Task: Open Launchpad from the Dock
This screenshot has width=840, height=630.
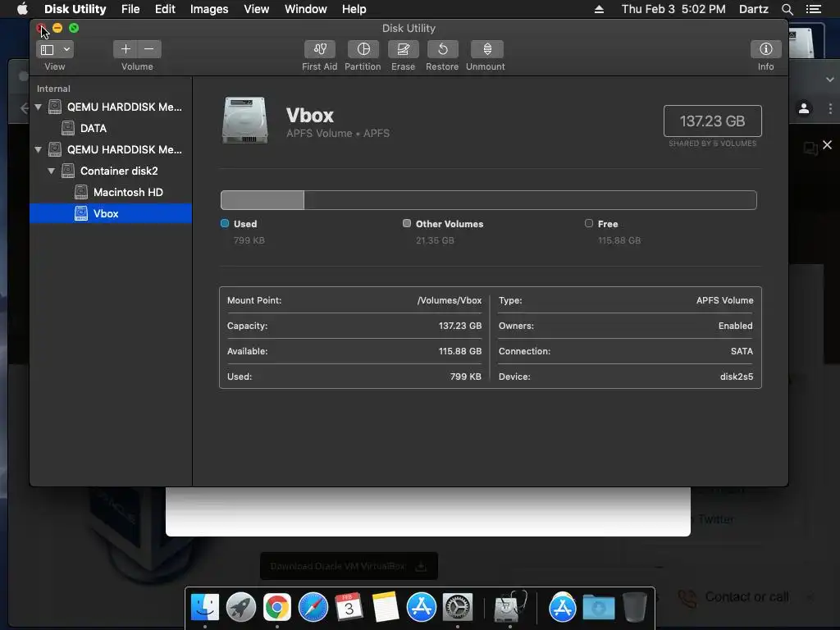Action: tap(241, 608)
